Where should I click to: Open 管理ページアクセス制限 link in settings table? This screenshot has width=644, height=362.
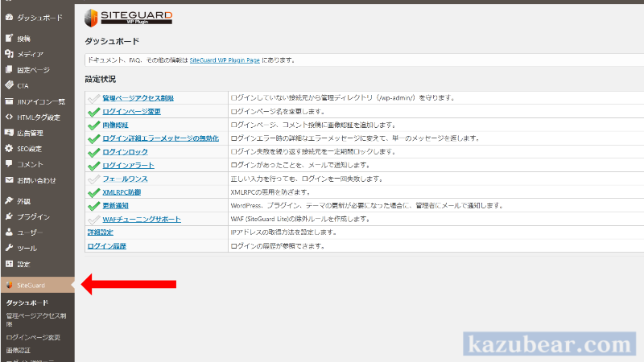[138, 98]
